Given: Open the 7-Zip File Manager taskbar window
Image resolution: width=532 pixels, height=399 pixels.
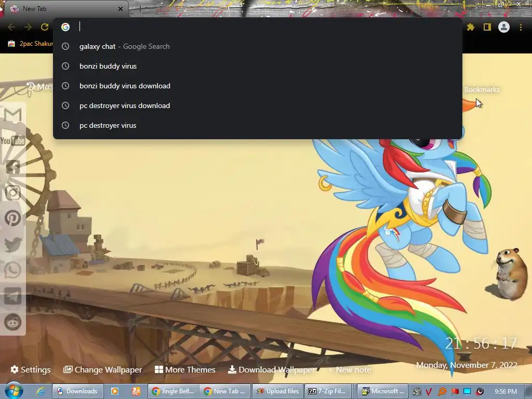Looking at the screenshot, I should (x=327, y=391).
